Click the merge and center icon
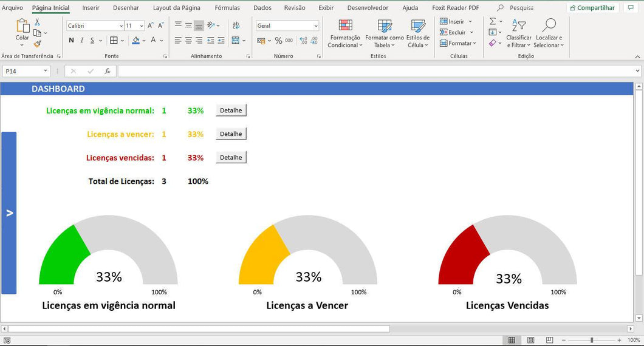 tap(235, 40)
